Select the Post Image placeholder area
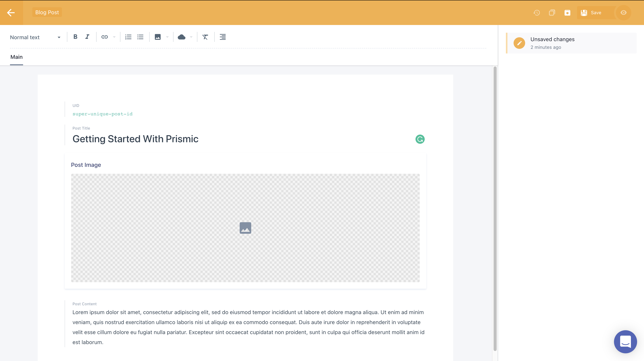The height and width of the screenshot is (361, 644). click(245, 228)
